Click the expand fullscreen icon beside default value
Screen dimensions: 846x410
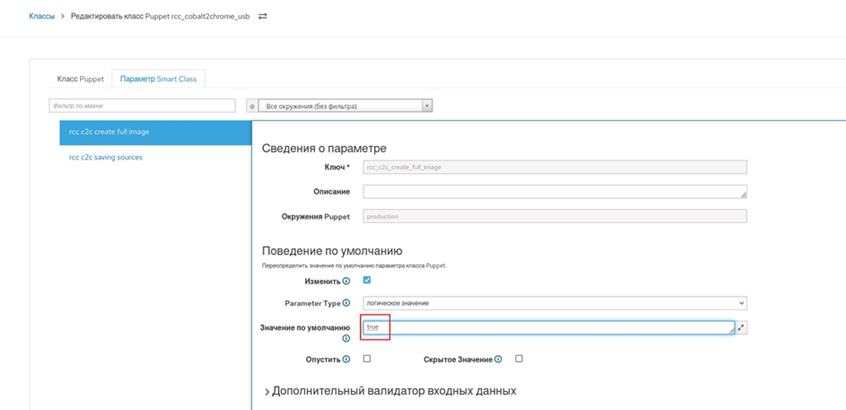(741, 327)
